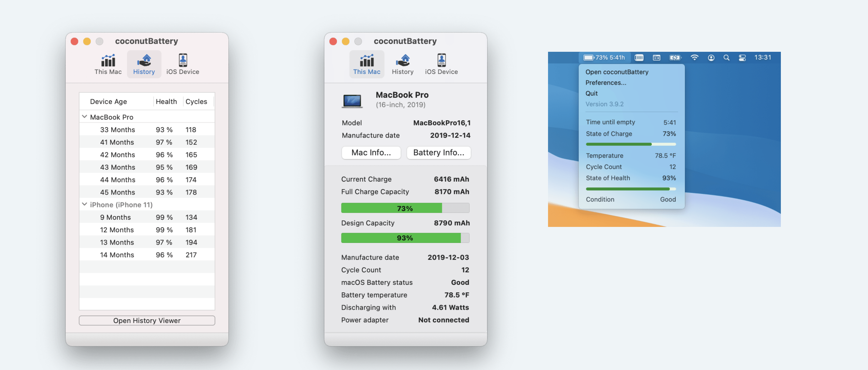This screenshot has height=370, width=868.
Task: Click the 6416 mAh current charge value
Action: coord(451,179)
